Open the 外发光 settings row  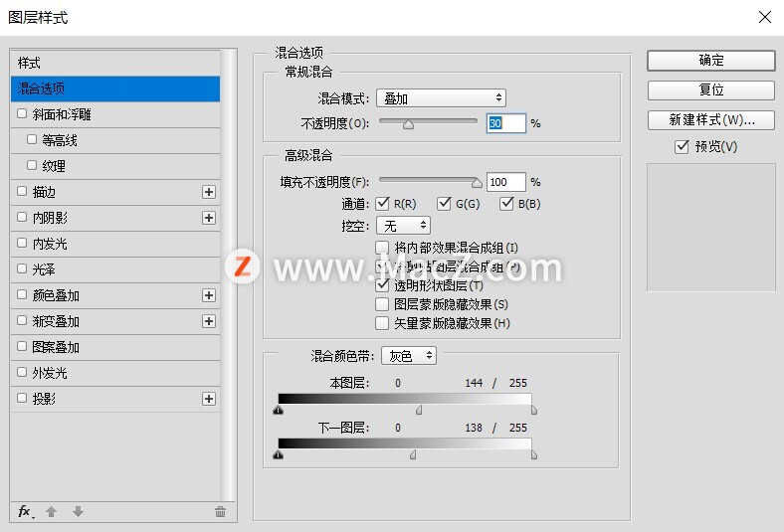tap(115, 373)
